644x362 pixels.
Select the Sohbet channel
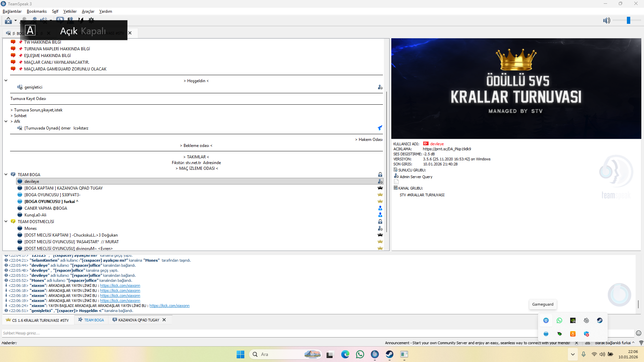click(20, 116)
